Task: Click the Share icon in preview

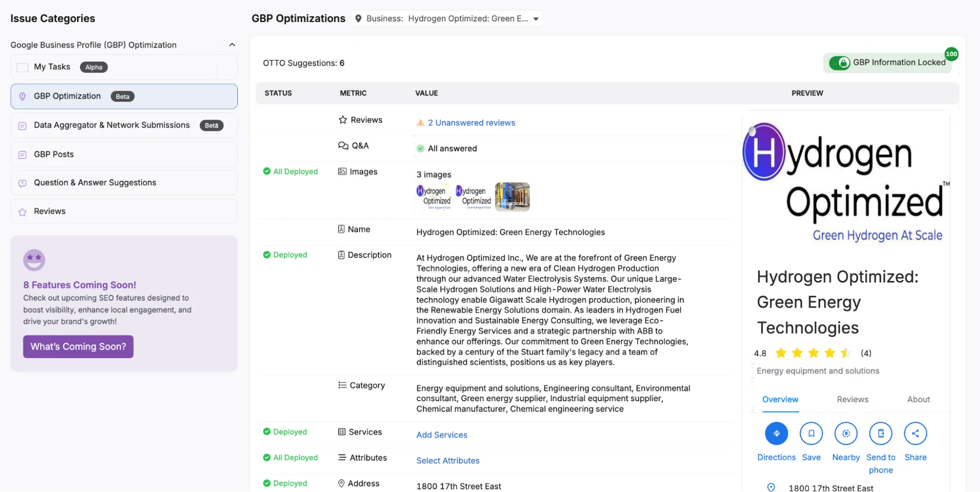Action: (915, 434)
